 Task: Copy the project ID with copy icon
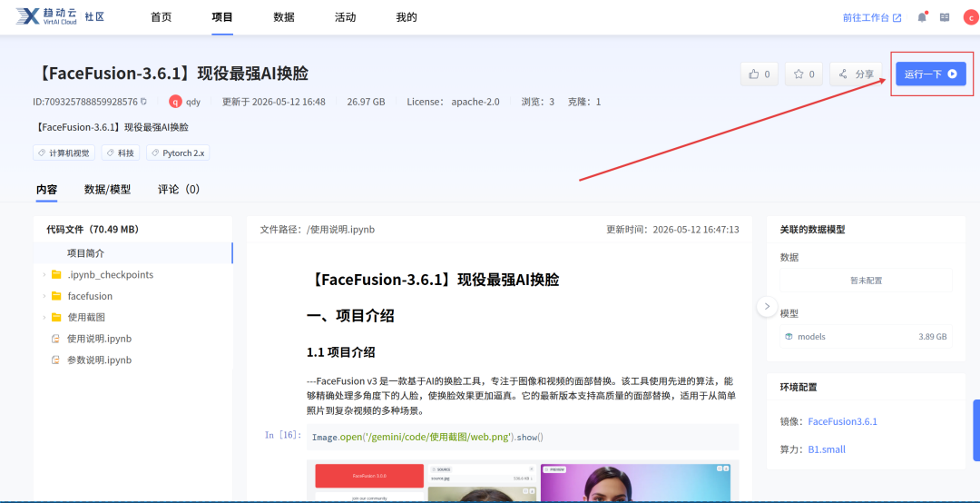click(143, 102)
